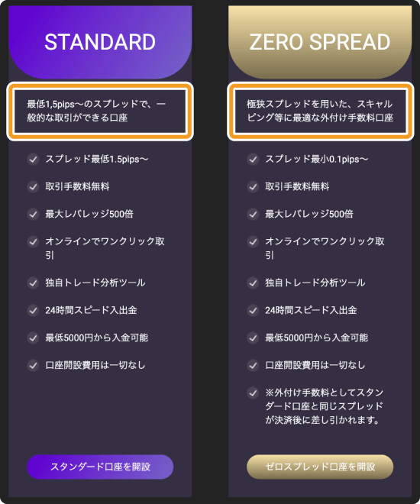420x504 pixels.
Task: Click check icon by 最低5000円から入金可能 in Zero Spread
Action: (x=253, y=338)
